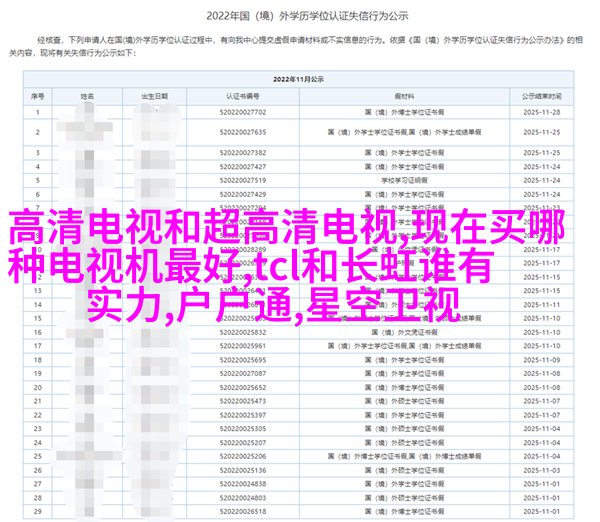
Task: Select certificate number 520220027427
Action: [243, 167]
